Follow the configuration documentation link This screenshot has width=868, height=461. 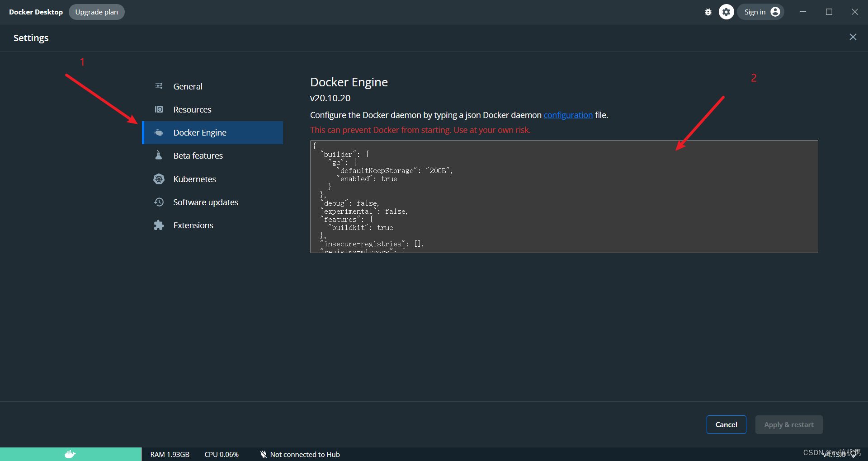click(x=568, y=115)
